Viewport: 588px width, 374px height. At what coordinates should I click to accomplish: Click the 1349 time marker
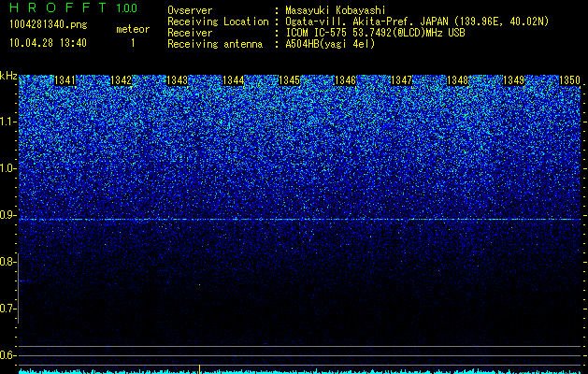pos(513,80)
